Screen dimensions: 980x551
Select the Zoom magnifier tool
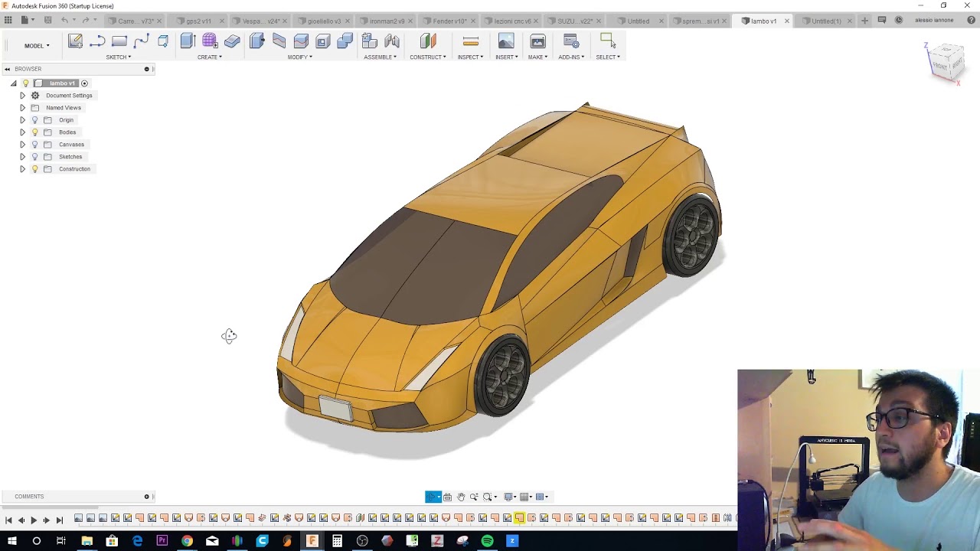(x=474, y=497)
